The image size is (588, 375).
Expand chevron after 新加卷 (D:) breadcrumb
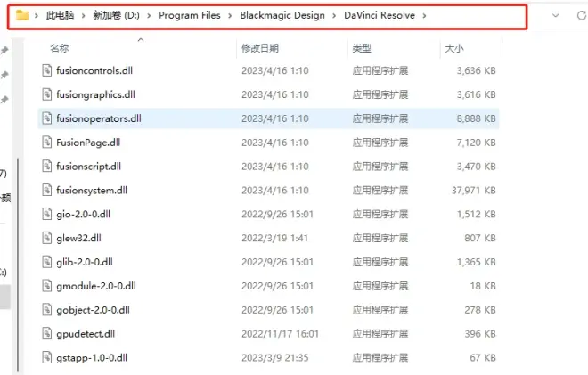pyautogui.click(x=149, y=16)
